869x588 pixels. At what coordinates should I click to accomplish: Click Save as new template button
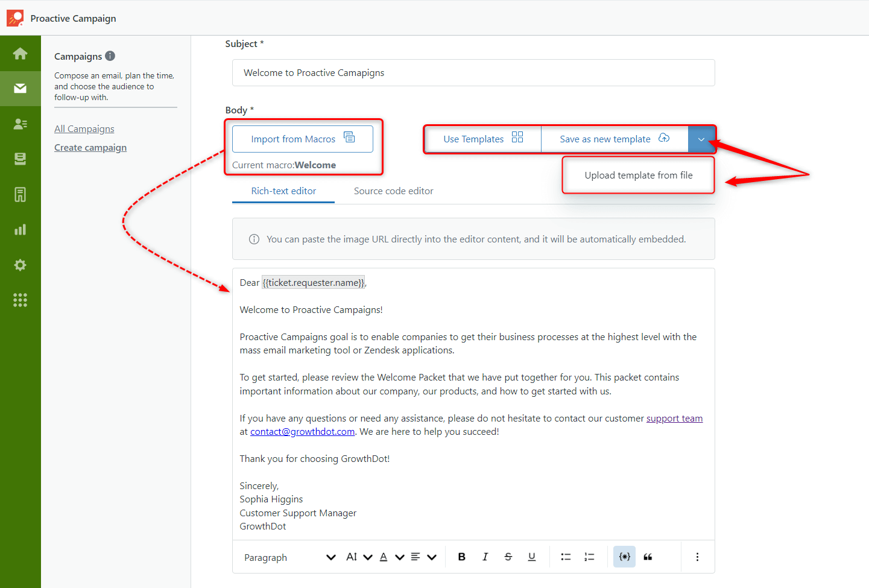point(615,139)
